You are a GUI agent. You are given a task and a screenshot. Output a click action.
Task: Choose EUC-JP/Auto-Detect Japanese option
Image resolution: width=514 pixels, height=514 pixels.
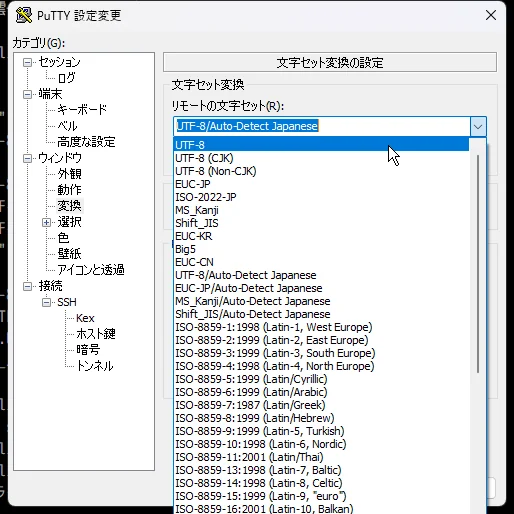click(x=321, y=288)
